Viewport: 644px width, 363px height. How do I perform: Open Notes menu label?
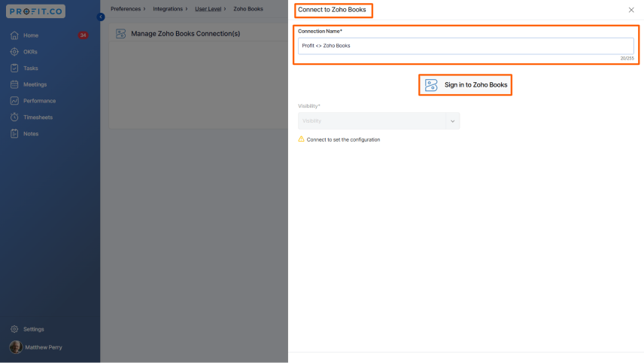(x=31, y=133)
